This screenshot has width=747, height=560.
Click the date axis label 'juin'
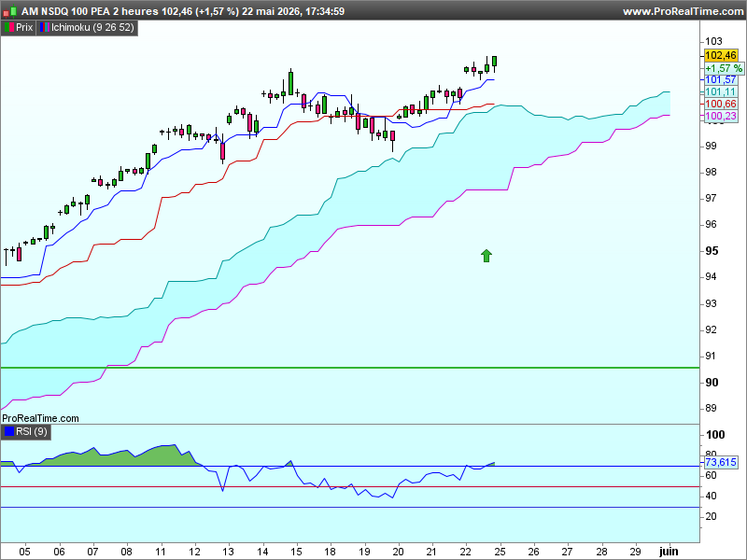pos(669,552)
